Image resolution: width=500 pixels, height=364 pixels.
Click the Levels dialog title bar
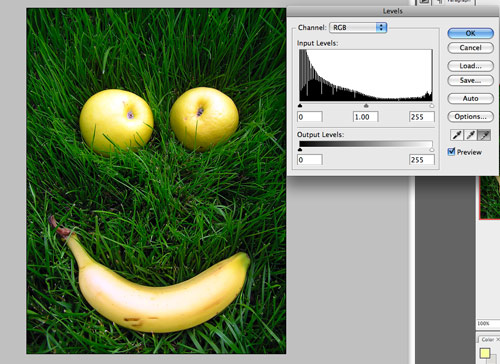393,11
